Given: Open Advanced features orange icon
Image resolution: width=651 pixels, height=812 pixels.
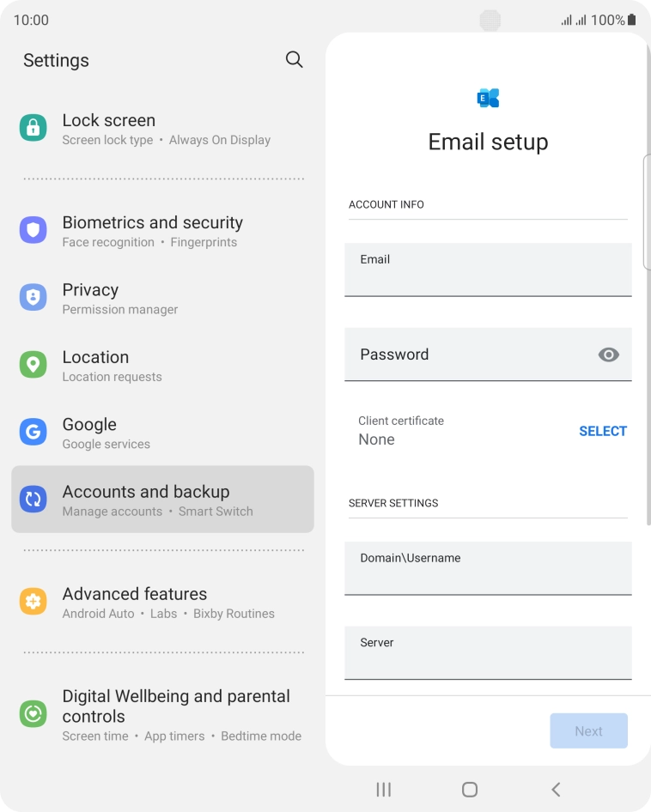Looking at the screenshot, I should pyautogui.click(x=33, y=601).
